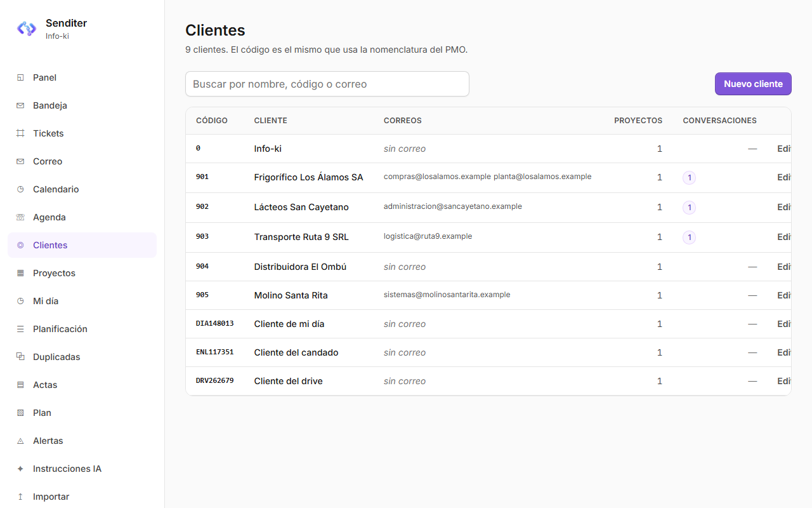Screen dimensions: 812x508
Task: Go to Bandeja in sidebar
Action: click(x=82, y=105)
